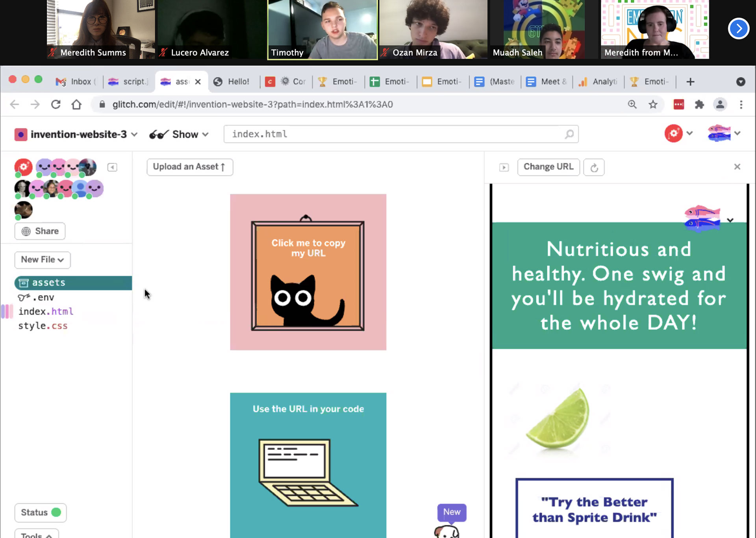Collapse the Glitch sidebar panel
This screenshot has height=538, width=756.
tap(112, 167)
